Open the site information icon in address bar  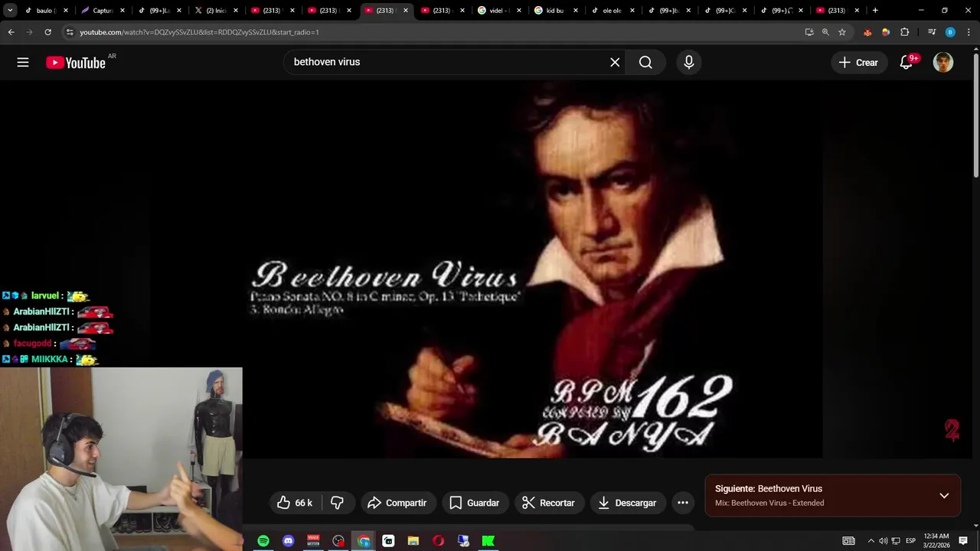click(x=70, y=32)
